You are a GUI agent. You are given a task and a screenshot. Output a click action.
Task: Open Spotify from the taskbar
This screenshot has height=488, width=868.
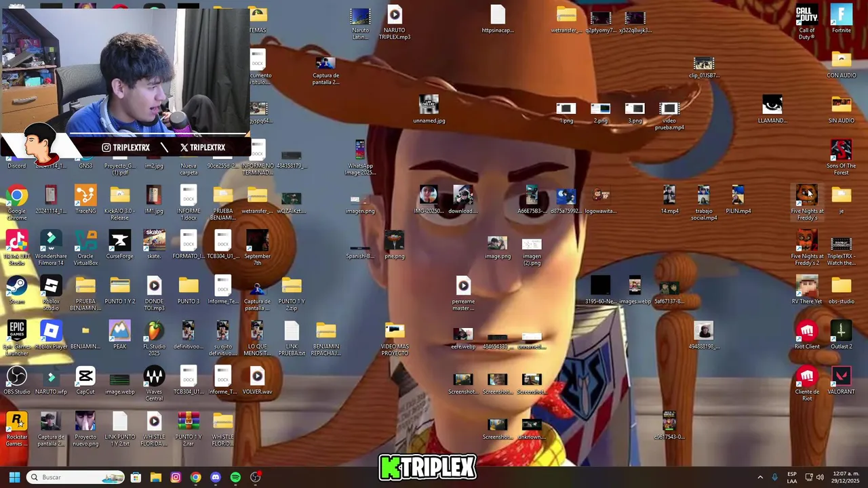coord(235,477)
